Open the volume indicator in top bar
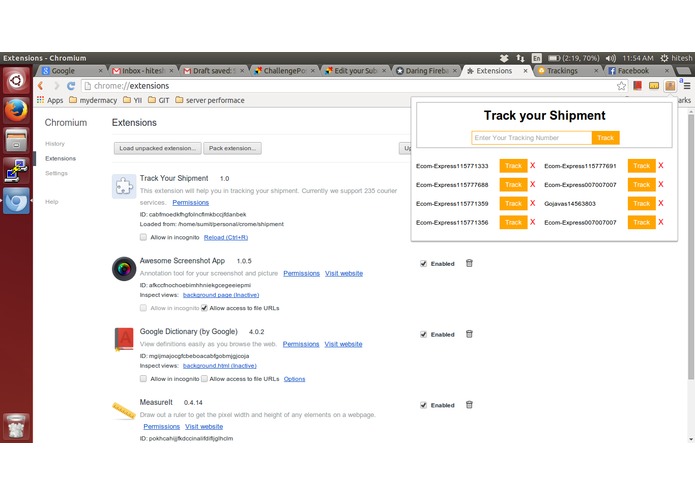 611,58
